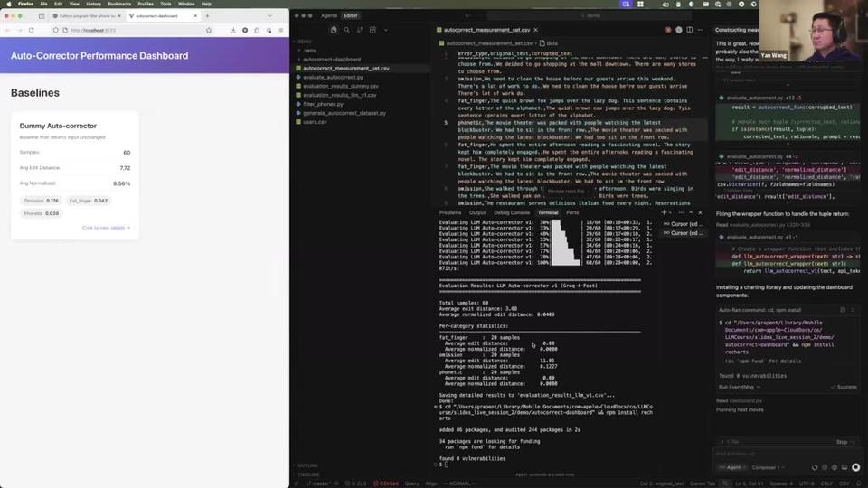The image size is (868, 488).
Task: Open Firefox downloads panel
Action: [233, 31]
